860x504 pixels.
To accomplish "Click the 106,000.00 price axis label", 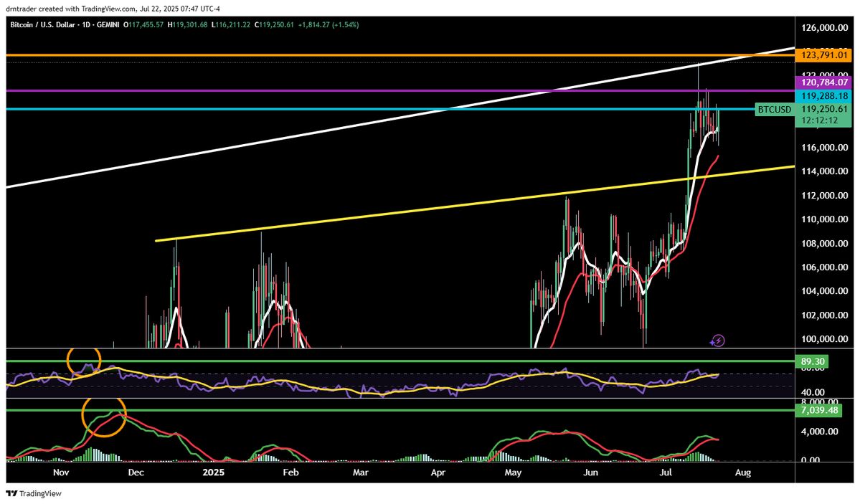I will point(824,267).
